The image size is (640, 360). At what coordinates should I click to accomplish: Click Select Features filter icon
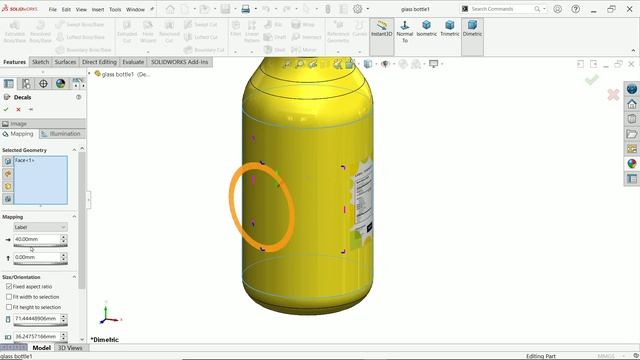pyautogui.click(x=8, y=199)
